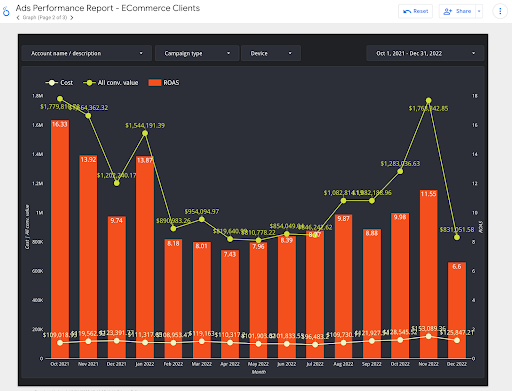Screen dimensions: 512x391
Task: Open Account name / description filter
Action: coord(87,53)
